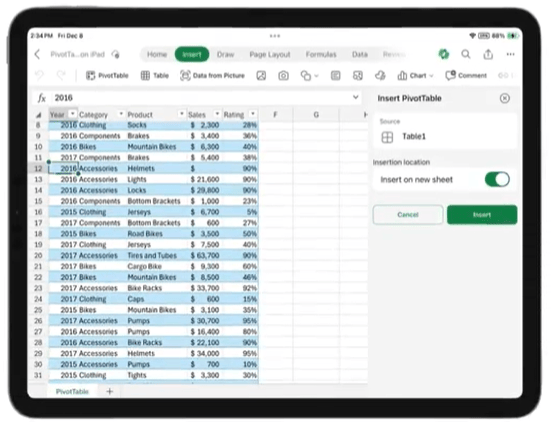Open Copilot green icon
The width and height of the screenshot is (551, 426).
[x=444, y=54]
